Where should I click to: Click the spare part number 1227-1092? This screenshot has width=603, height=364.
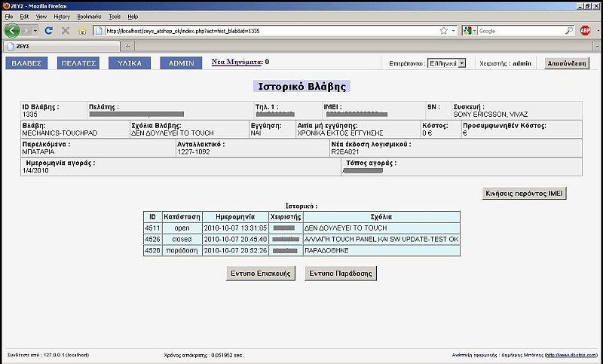[x=194, y=151]
